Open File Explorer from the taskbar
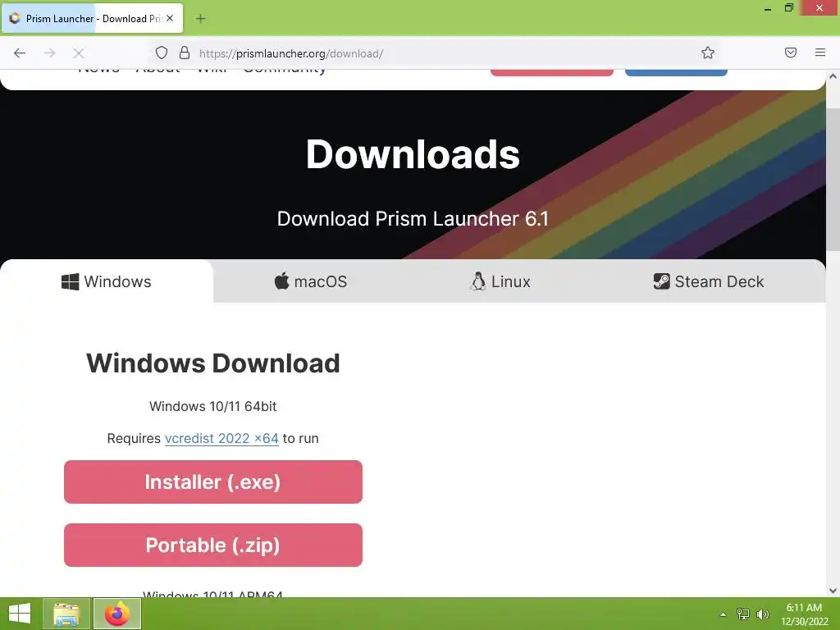Image resolution: width=840 pixels, height=630 pixels. (x=66, y=614)
